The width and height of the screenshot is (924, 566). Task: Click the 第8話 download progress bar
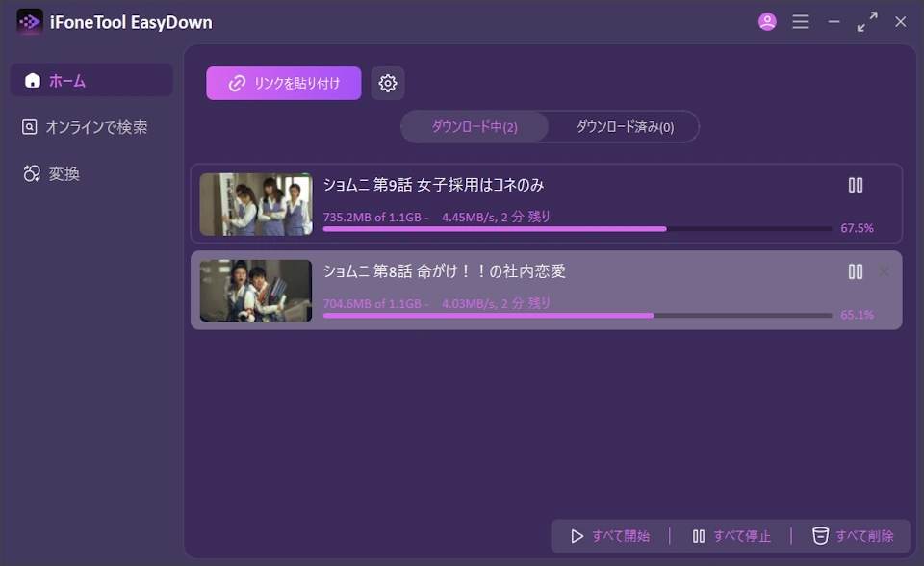(577, 316)
